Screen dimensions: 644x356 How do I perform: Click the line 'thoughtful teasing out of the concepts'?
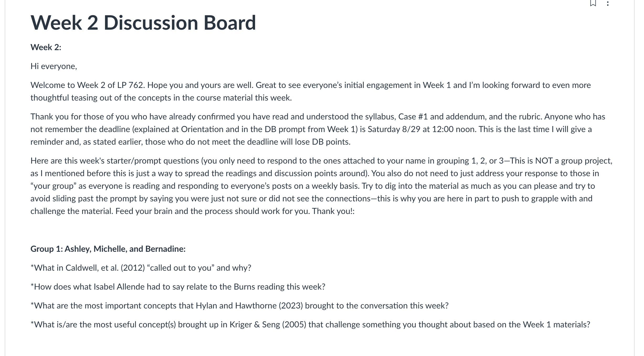point(161,98)
